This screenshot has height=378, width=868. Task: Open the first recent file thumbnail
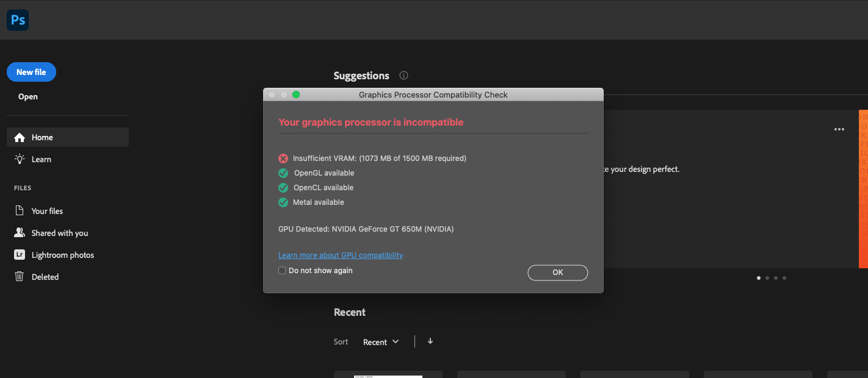click(388, 374)
